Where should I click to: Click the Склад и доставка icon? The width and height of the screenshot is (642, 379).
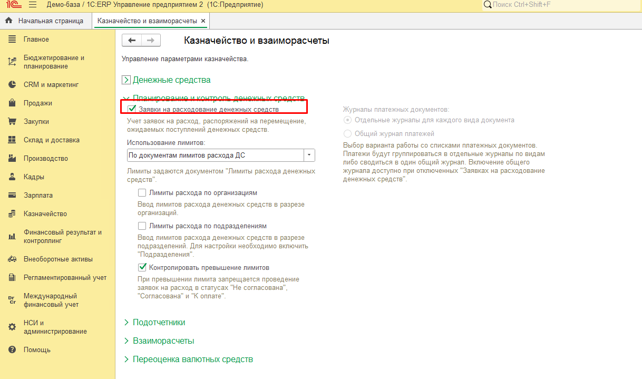click(12, 140)
